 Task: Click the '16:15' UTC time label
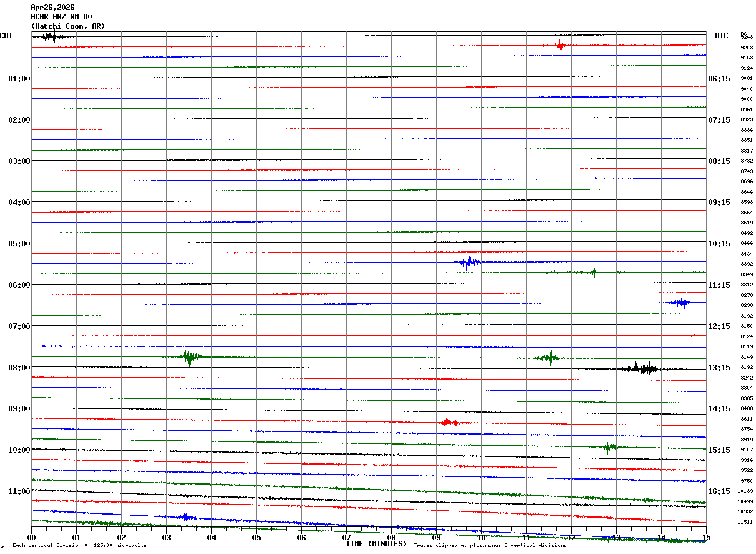[719, 491]
